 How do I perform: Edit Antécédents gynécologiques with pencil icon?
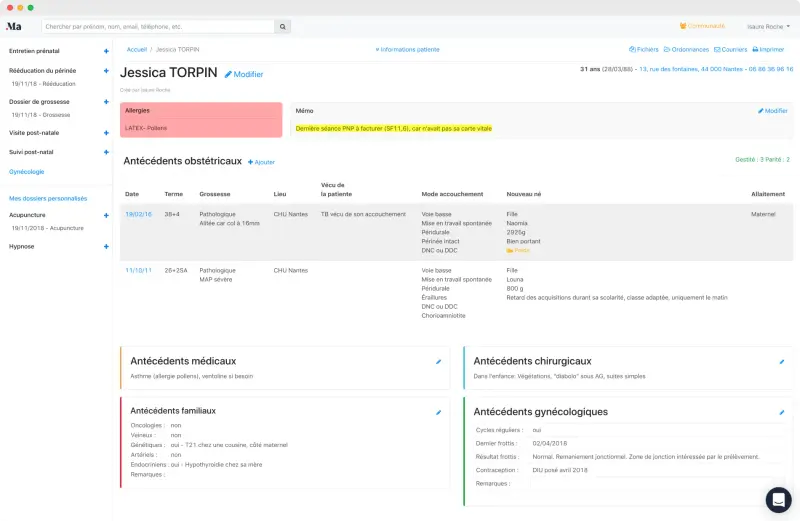pos(782,412)
